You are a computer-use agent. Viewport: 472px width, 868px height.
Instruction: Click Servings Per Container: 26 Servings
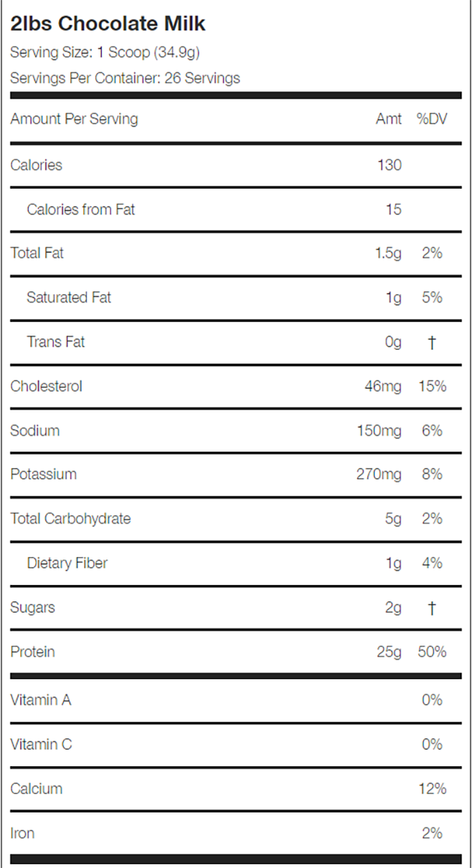(x=125, y=77)
